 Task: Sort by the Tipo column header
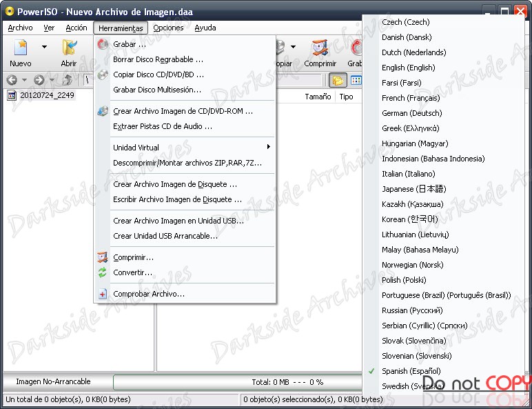[346, 97]
